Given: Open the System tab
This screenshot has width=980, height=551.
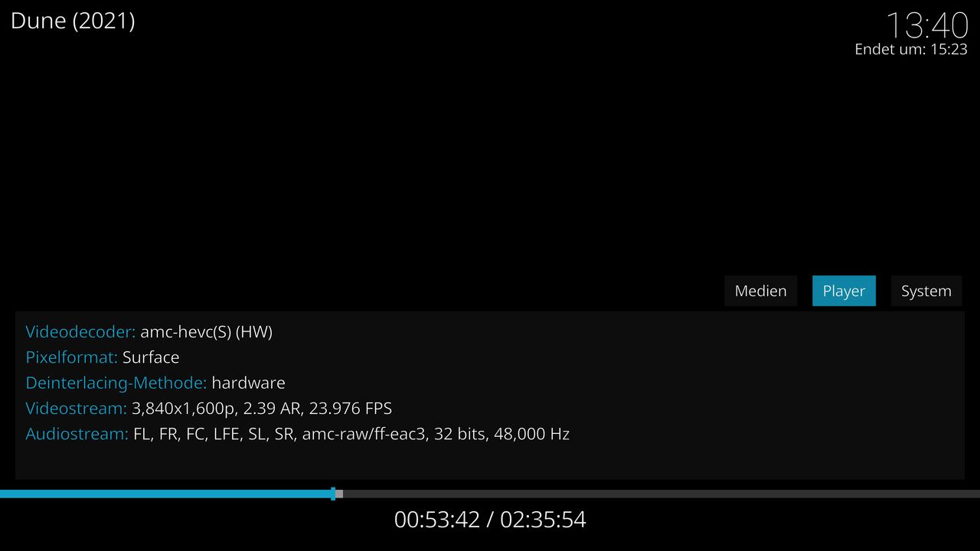Looking at the screenshot, I should [926, 291].
